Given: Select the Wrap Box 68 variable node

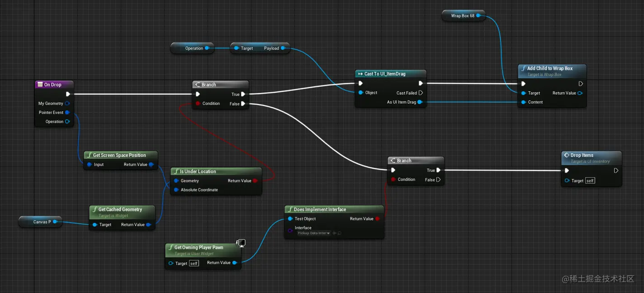Looking at the screenshot, I should click(463, 15).
